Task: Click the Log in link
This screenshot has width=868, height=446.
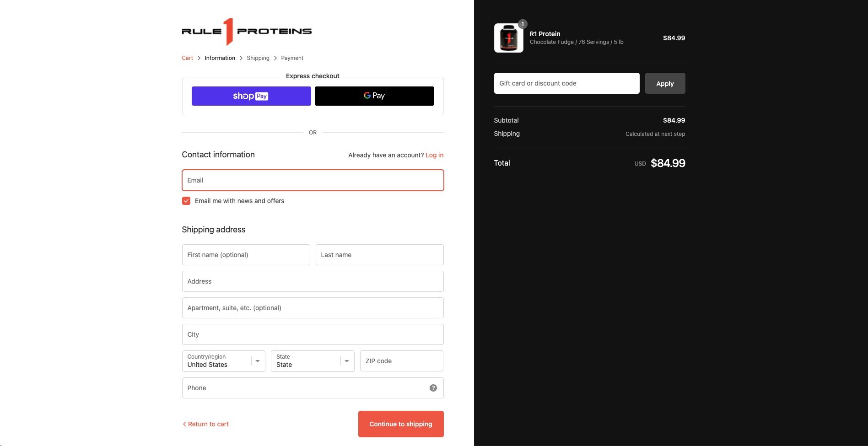Action: 435,155
